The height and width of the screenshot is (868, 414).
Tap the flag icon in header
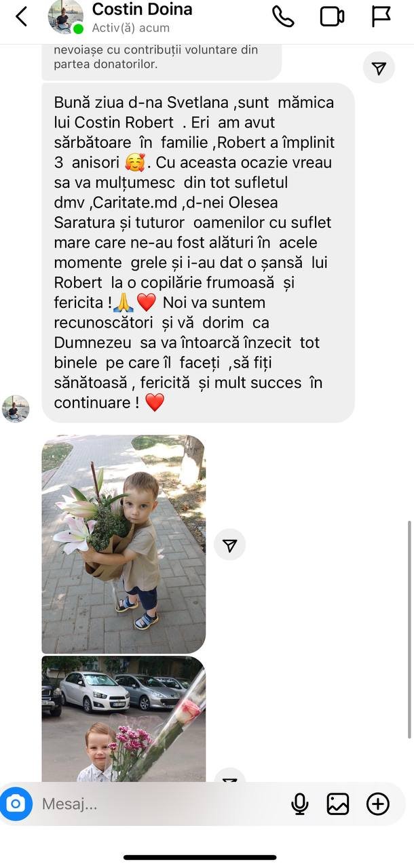pyautogui.click(x=381, y=16)
